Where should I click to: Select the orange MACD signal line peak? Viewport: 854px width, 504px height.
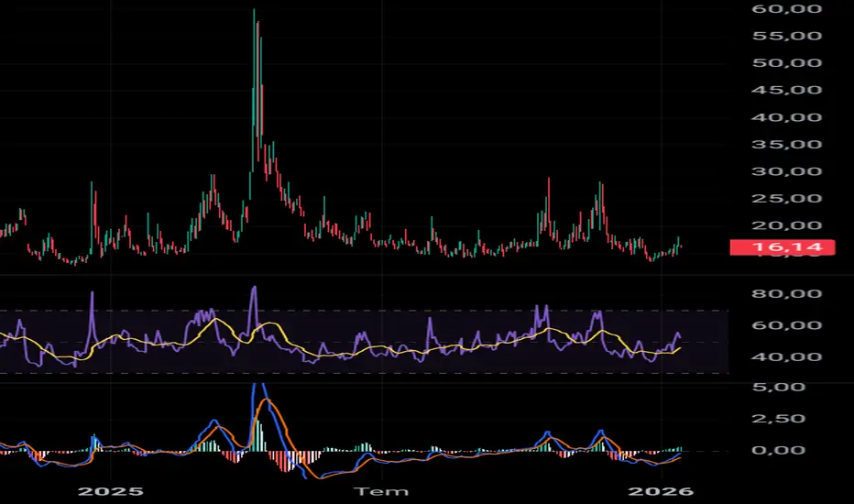[x=267, y=400]
